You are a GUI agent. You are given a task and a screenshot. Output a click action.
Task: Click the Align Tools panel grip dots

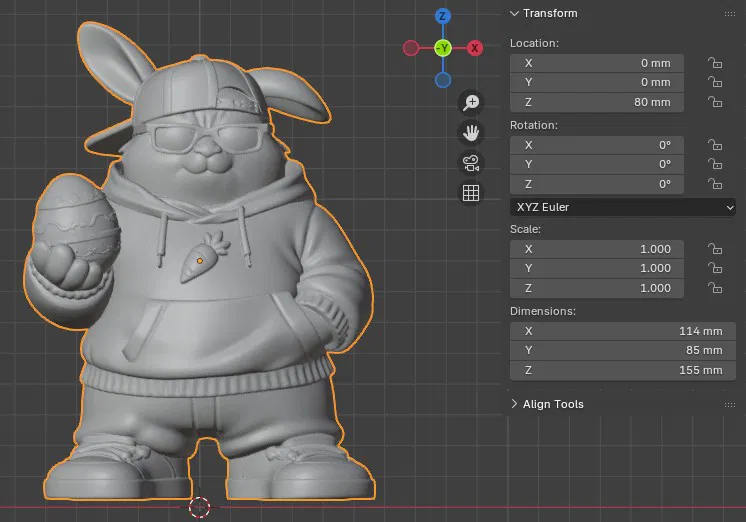(x=730, y=404)
